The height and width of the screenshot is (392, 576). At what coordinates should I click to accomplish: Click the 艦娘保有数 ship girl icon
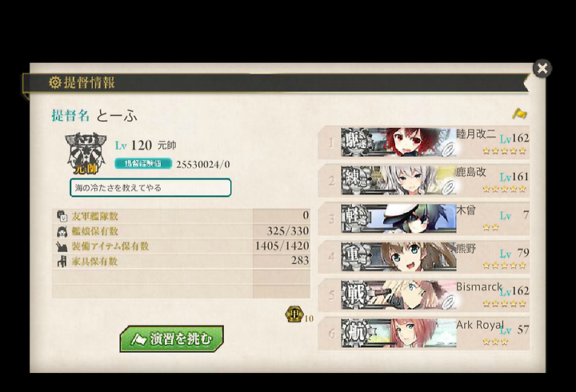point(62,231)
